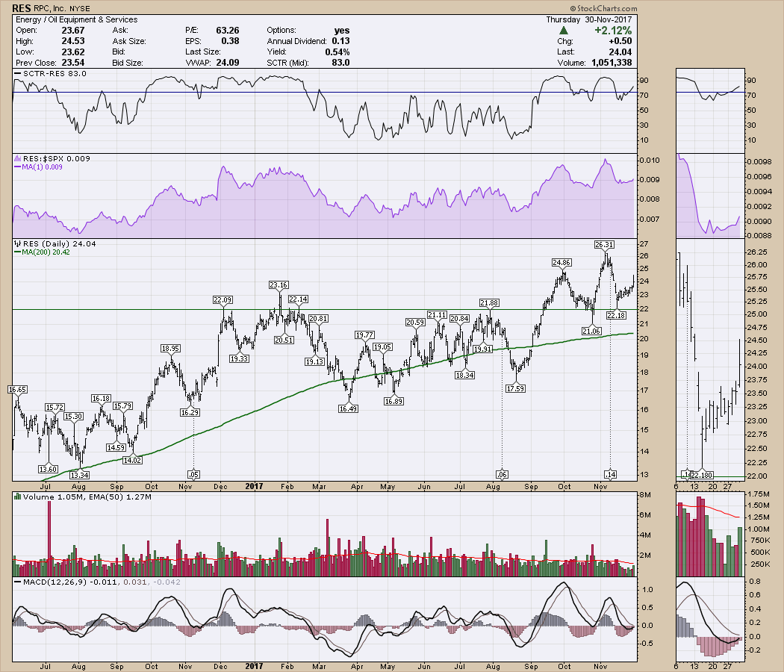784x672 pixels.
Task: Click the 13.60 low price label
Action: tap(48, 469)
